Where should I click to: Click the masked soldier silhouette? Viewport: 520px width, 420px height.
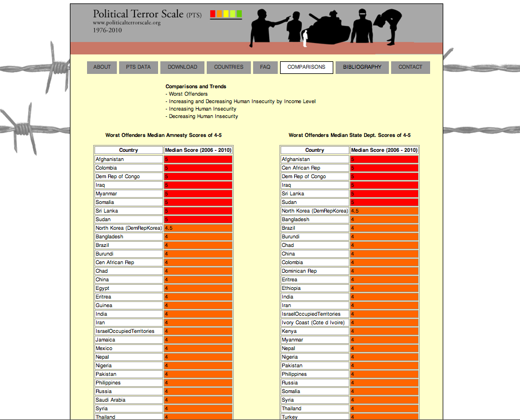[x=362, y=26]
